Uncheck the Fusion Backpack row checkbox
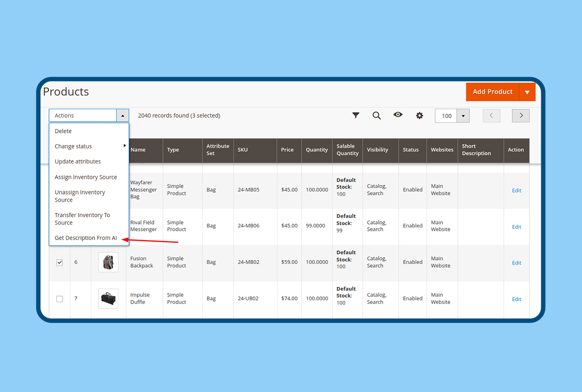 [60, 262]
